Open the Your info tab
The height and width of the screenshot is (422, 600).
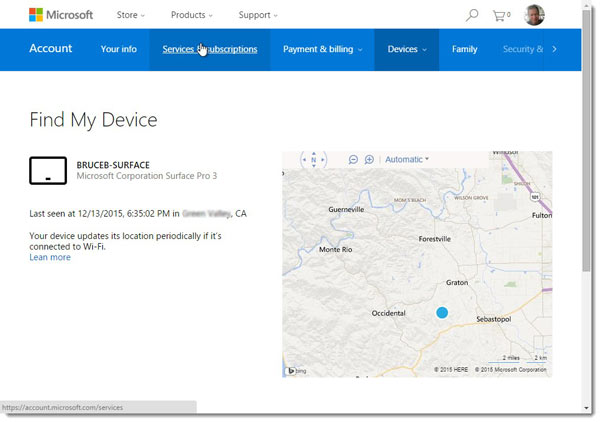point(118,49)
